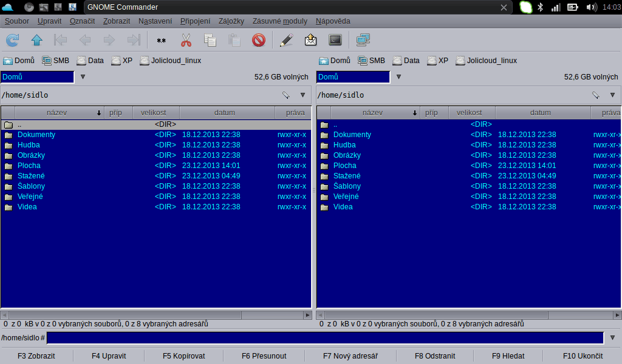Expand the right panel path history dropdown

pyautogui.click(x=612, y=95)
